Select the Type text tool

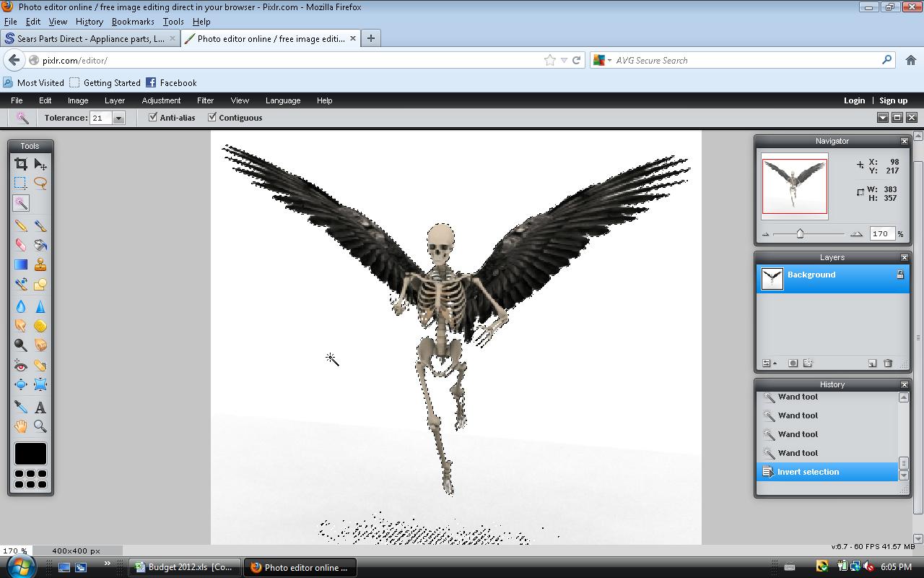pyautogui.click(x=40, y=407)
